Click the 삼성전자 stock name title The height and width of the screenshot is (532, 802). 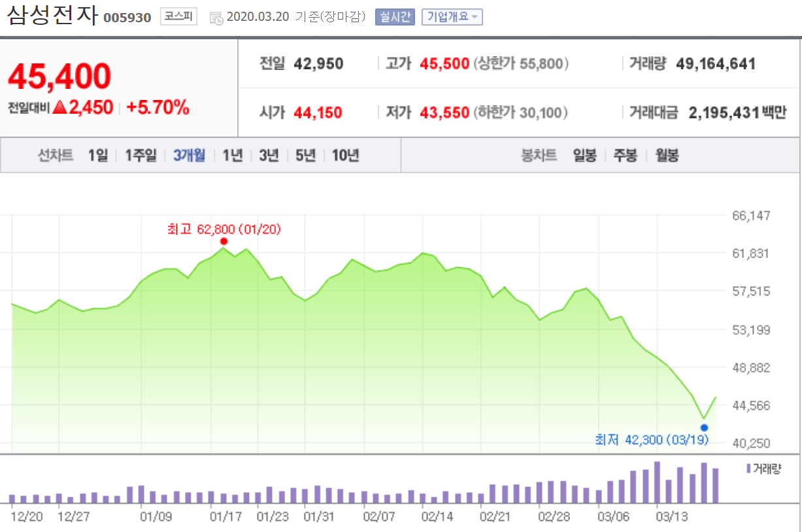click(x=53, y=16)
